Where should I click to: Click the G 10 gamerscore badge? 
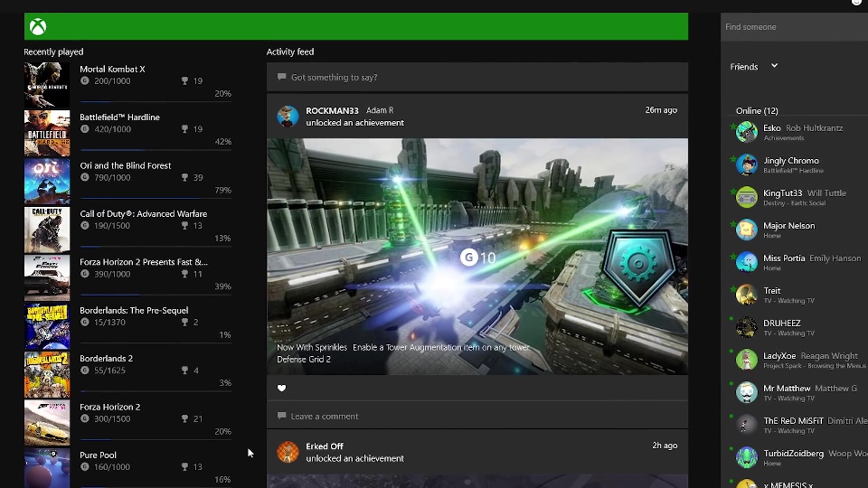tap(478, 258)
